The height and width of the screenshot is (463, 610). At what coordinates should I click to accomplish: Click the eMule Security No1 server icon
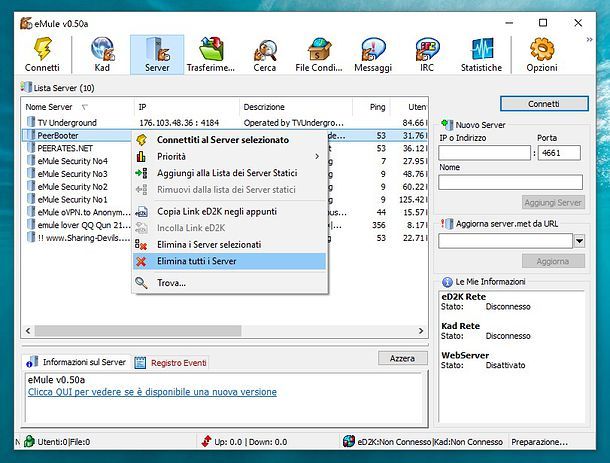coord(31,199)
